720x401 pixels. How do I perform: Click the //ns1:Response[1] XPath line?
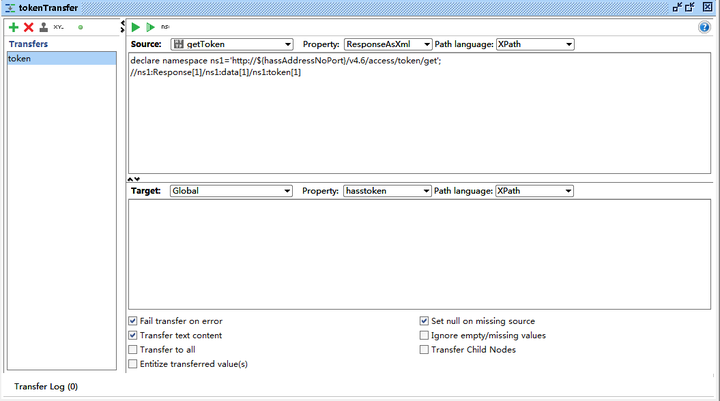tap(215, 72)
